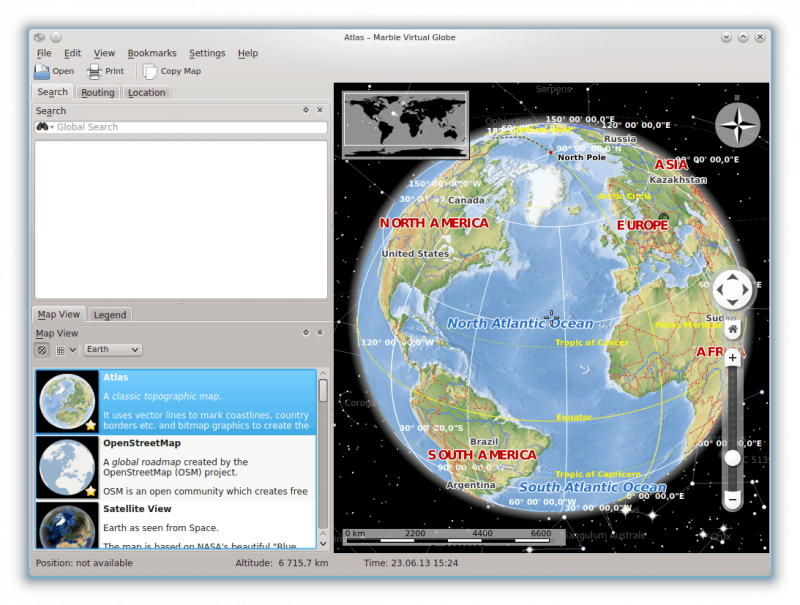The height and width of the screenshot is (605, 800).
Task: Click the compass rose on the map
Action: tap(737, 125)
